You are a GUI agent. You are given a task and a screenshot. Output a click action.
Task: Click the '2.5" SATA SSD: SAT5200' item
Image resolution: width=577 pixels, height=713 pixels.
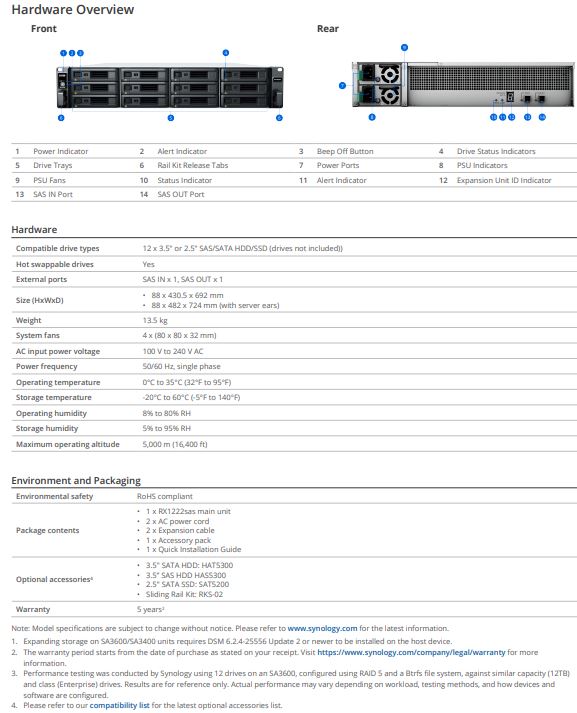(187, 584)
